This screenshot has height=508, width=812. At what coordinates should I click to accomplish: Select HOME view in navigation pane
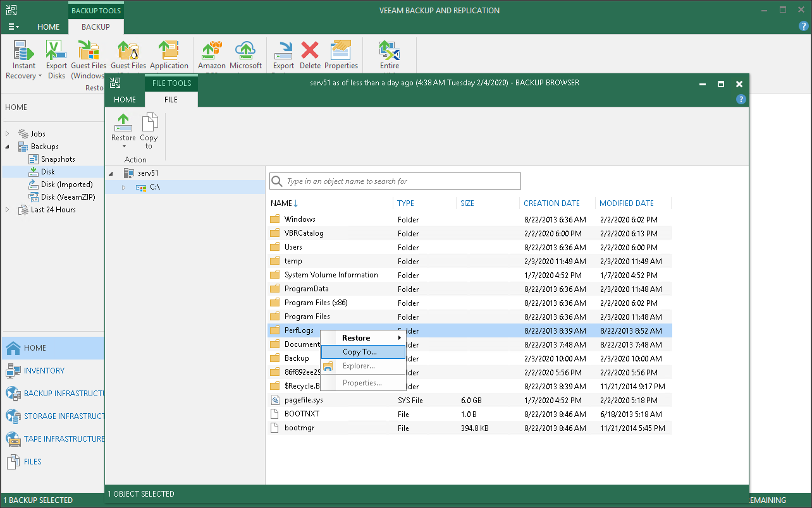point(52,348)
